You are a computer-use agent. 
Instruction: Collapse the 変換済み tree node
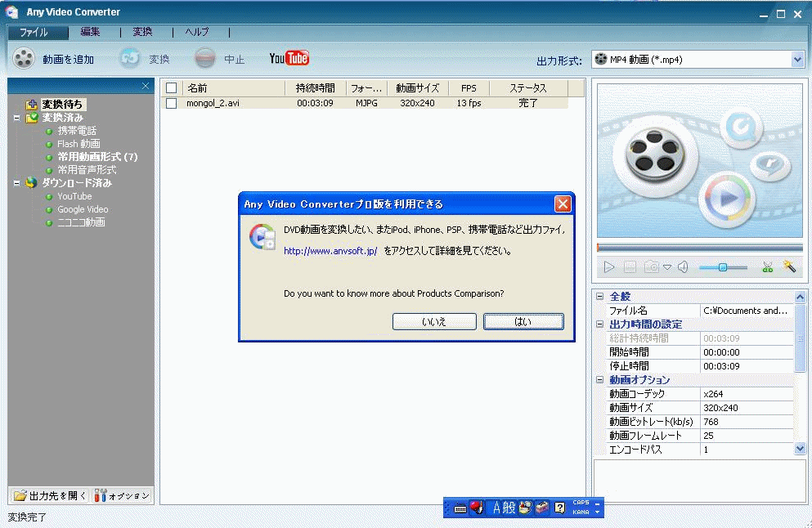[16, 118]
